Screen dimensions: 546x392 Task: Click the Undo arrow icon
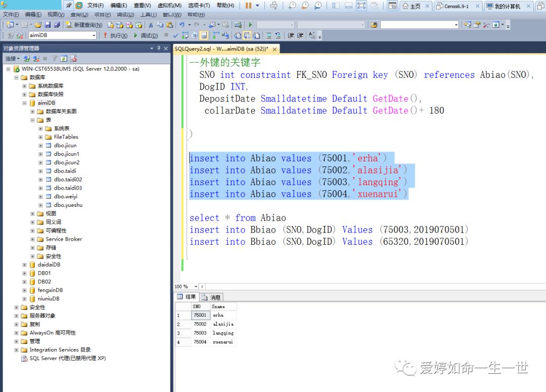coord(182,25)
